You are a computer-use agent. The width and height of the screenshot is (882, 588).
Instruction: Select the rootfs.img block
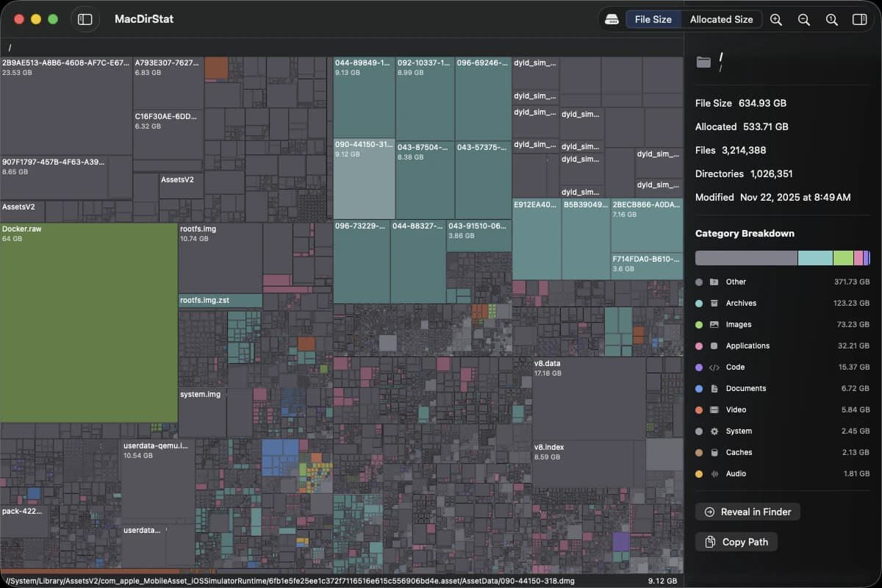(x=220, y=258)
